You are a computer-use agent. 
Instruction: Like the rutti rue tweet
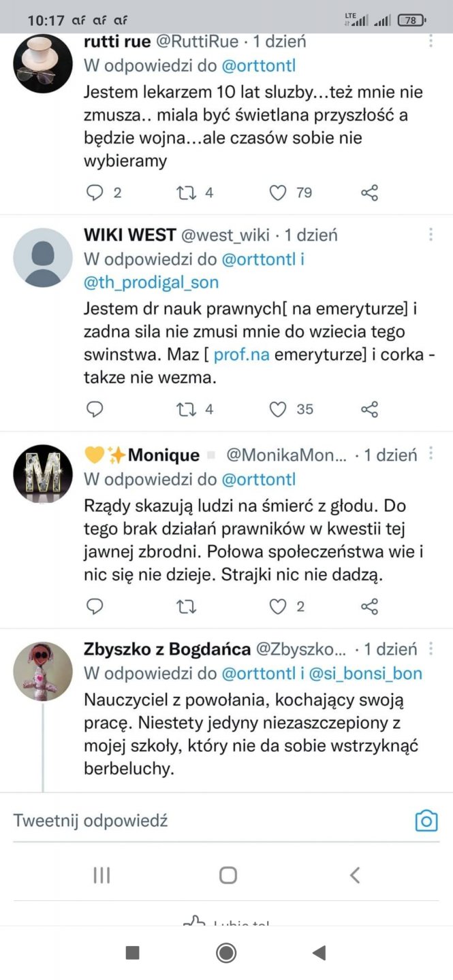click(278, 193)
